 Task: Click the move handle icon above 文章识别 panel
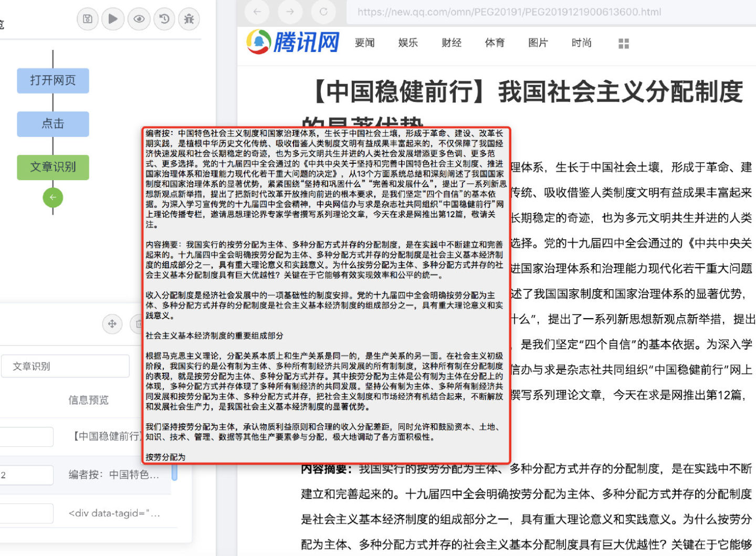[x=112, y=324]
